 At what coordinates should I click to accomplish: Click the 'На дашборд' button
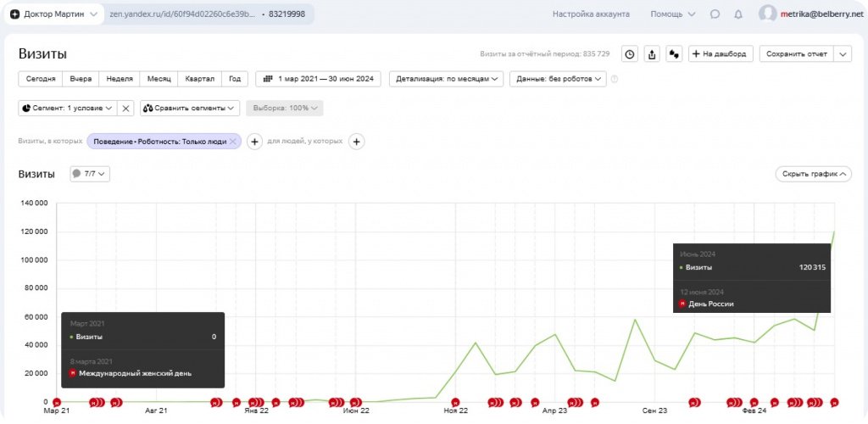(x=720, y=53)
